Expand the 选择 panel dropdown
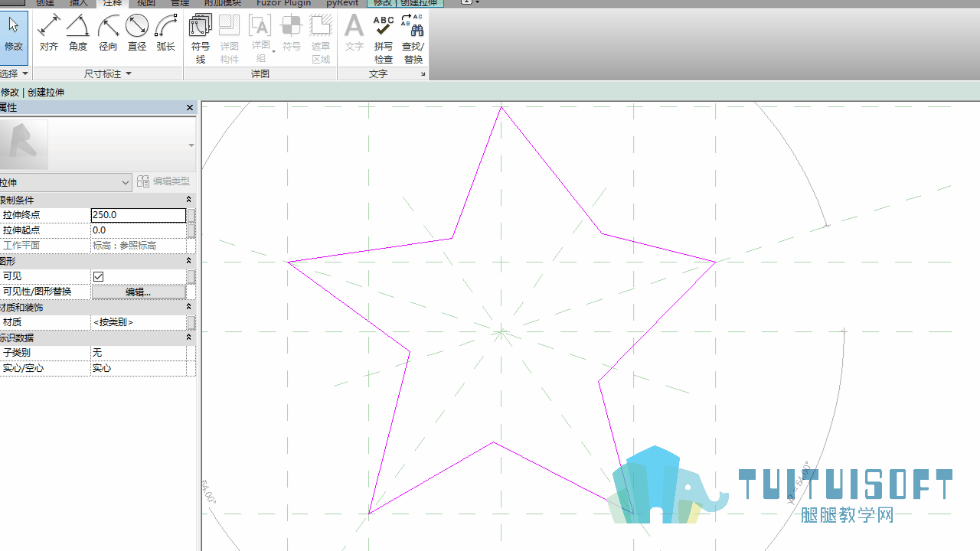This screenshot has width=980, height=551. (x=24, y=73)
